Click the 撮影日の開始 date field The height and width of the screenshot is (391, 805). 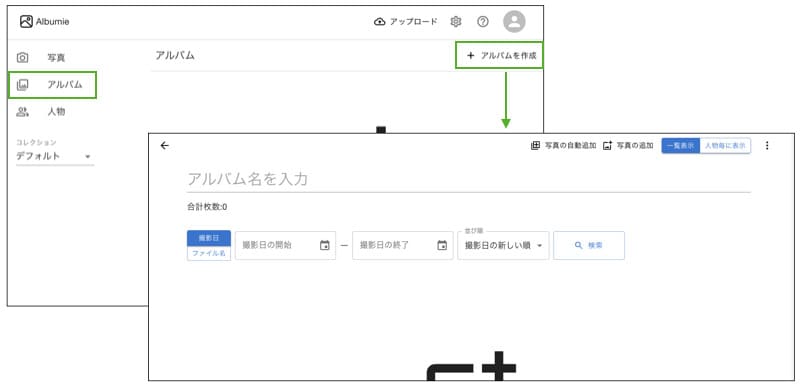285,245
